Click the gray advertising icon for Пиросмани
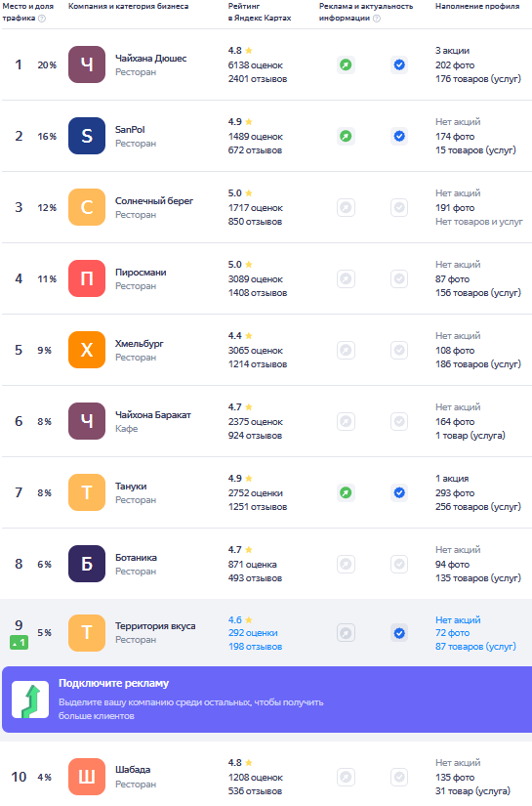This screenshot has width=532, height=806. [347, 278]
